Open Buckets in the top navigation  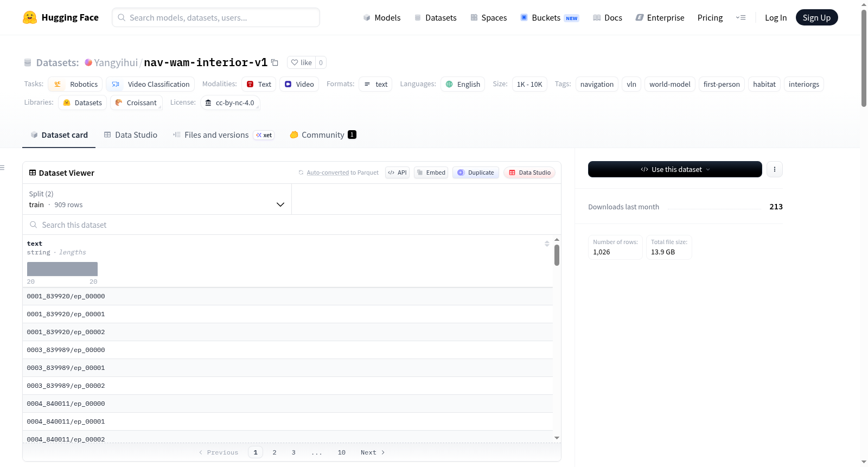pyautogui.click(x=550, y=18)
